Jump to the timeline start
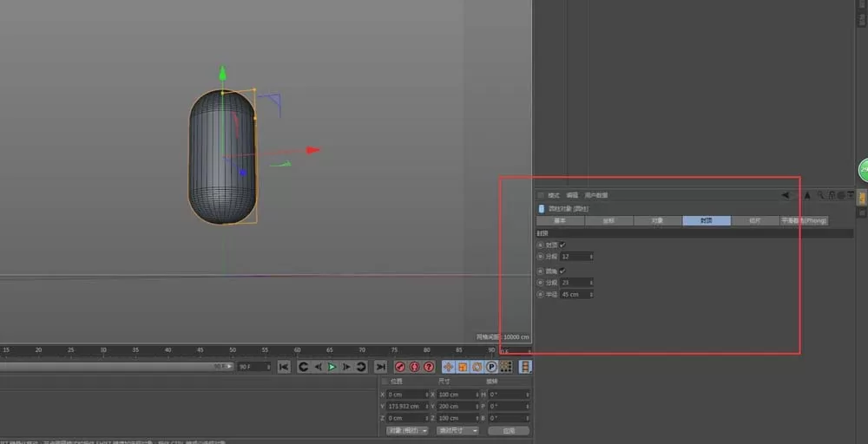This screenshot has height=444, width=868. click(x=284, y=367)
